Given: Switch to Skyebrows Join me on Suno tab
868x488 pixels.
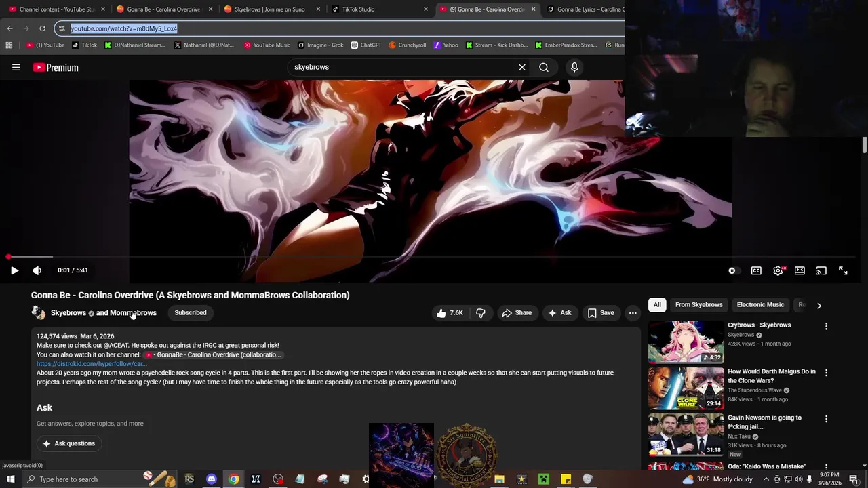Looking at the screenshot, I should [x=269, y=9].
